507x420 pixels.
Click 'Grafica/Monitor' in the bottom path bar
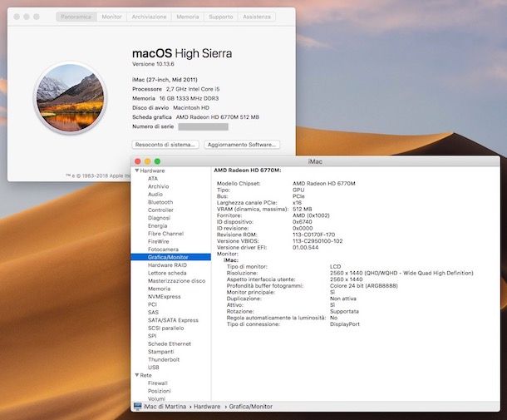point(250,407)
